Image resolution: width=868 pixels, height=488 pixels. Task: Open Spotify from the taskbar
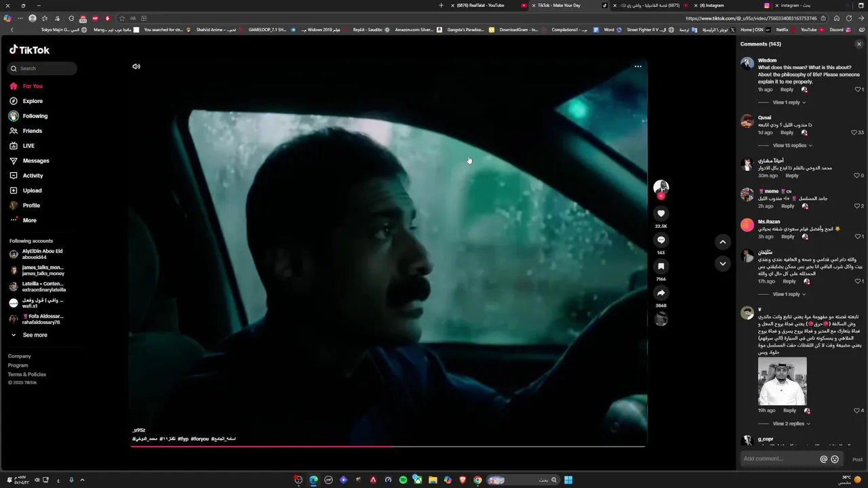(403, 480)
